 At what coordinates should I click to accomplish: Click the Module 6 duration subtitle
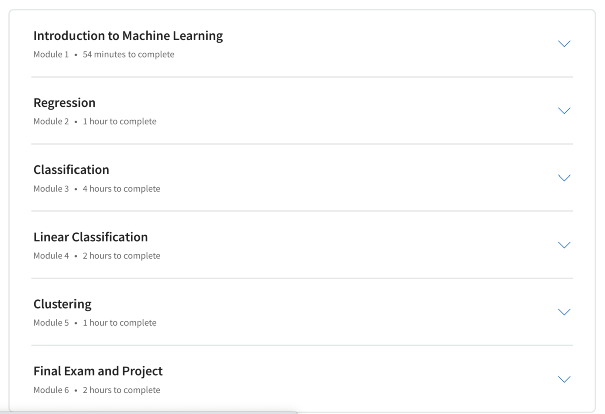point(122,390)
